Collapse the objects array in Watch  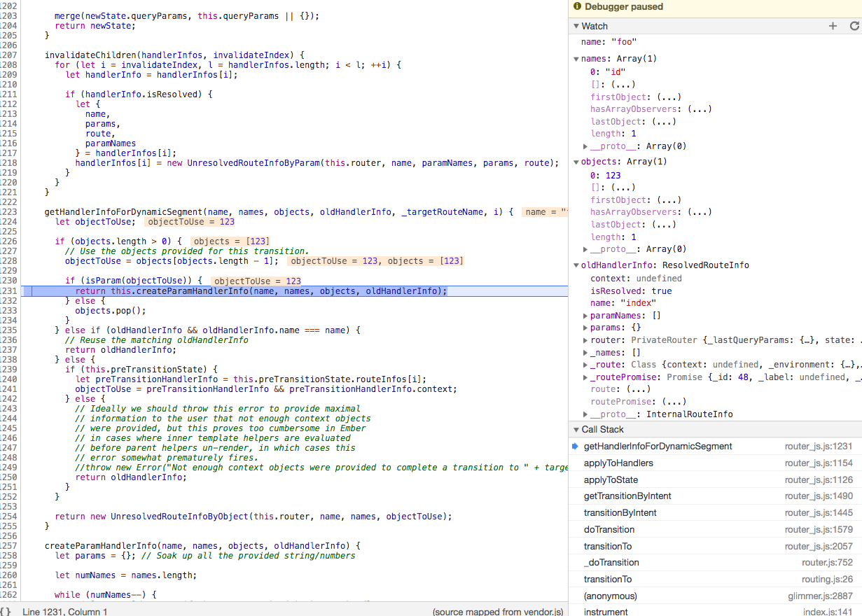[x=576, y=161]
